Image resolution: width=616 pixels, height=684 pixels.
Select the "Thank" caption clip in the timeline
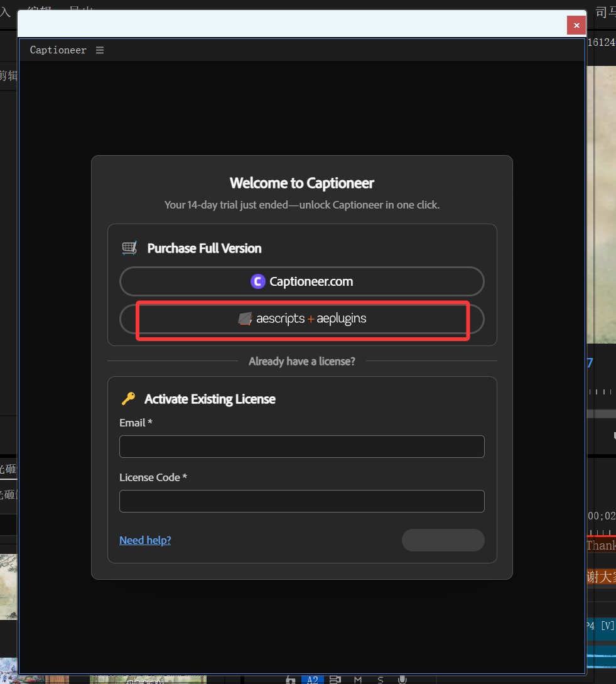(x=601, y=546)
